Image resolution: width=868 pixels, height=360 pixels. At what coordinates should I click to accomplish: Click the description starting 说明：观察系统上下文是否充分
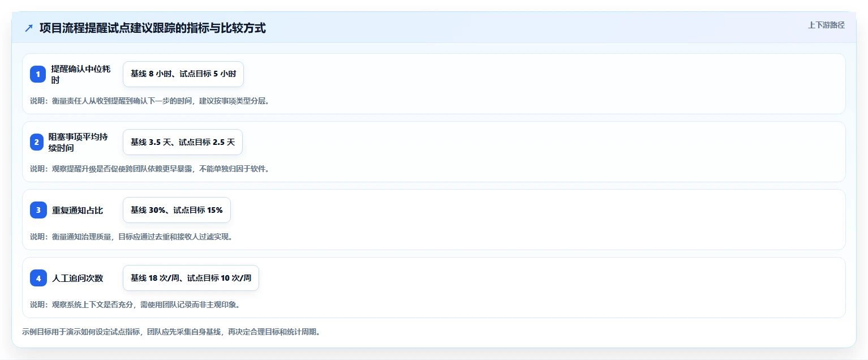(x=135, y=305)
